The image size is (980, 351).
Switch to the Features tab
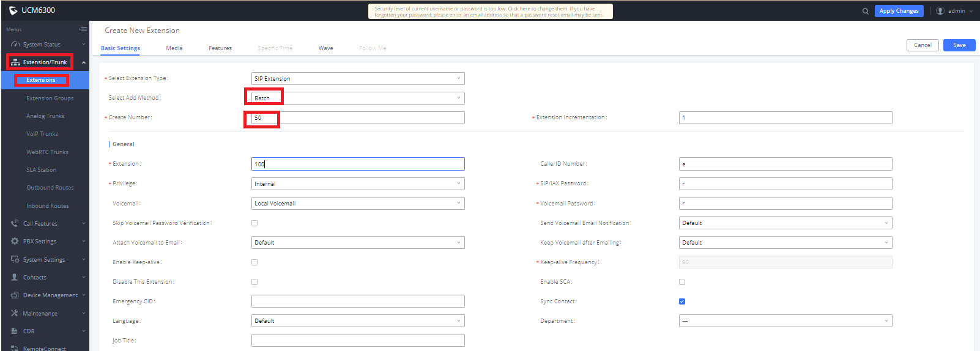tap(220, 48)
